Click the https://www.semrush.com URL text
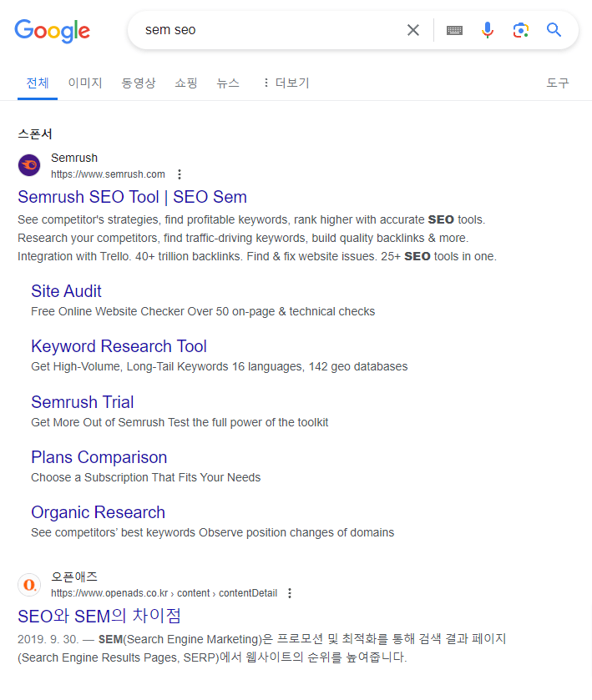 [108, 174]
